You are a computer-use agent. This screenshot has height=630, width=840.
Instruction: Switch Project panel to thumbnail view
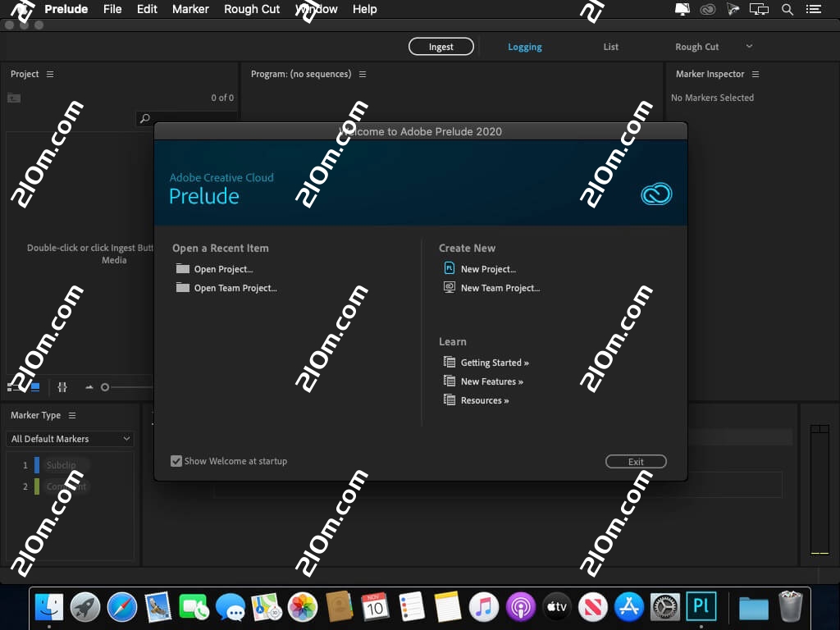[35, 387]
